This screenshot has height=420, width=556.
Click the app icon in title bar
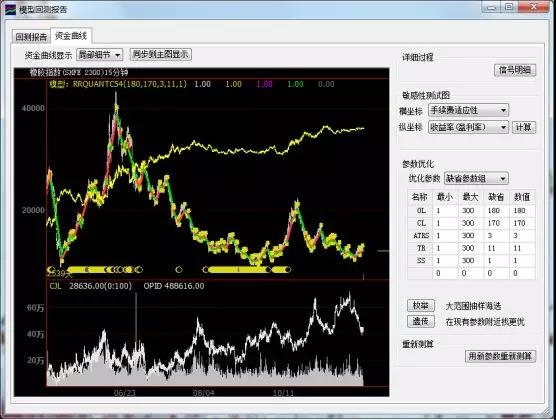tap(10, 9)
